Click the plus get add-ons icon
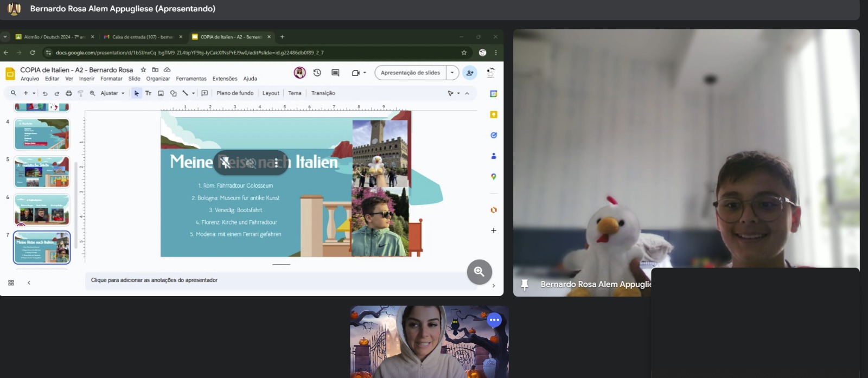This screenshot has height=378, width=868. 494,230
